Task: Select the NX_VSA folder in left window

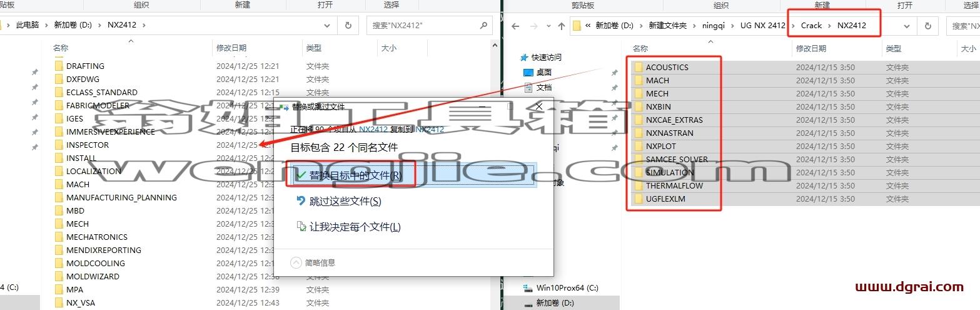Action: 80,302
